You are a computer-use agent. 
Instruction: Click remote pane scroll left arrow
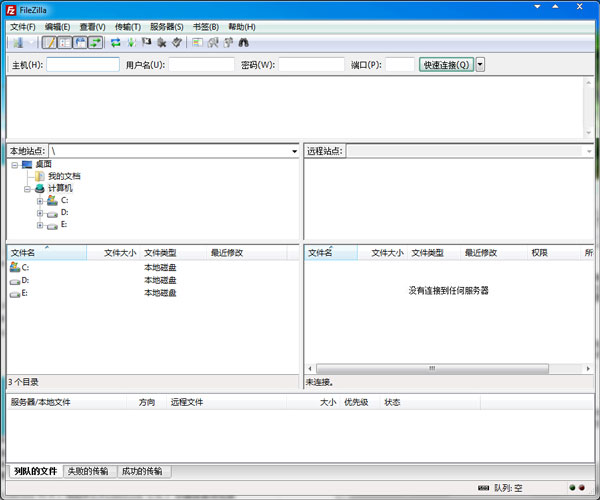pos(310,368)
